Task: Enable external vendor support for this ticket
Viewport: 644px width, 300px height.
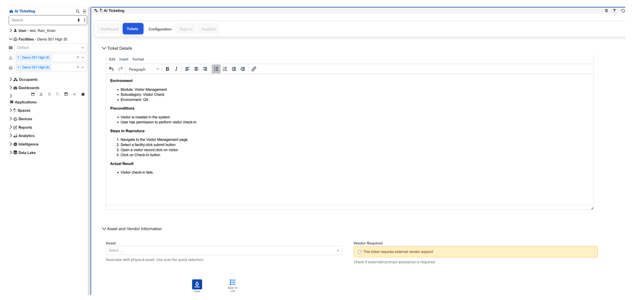Action: click(x=360, y=252)
